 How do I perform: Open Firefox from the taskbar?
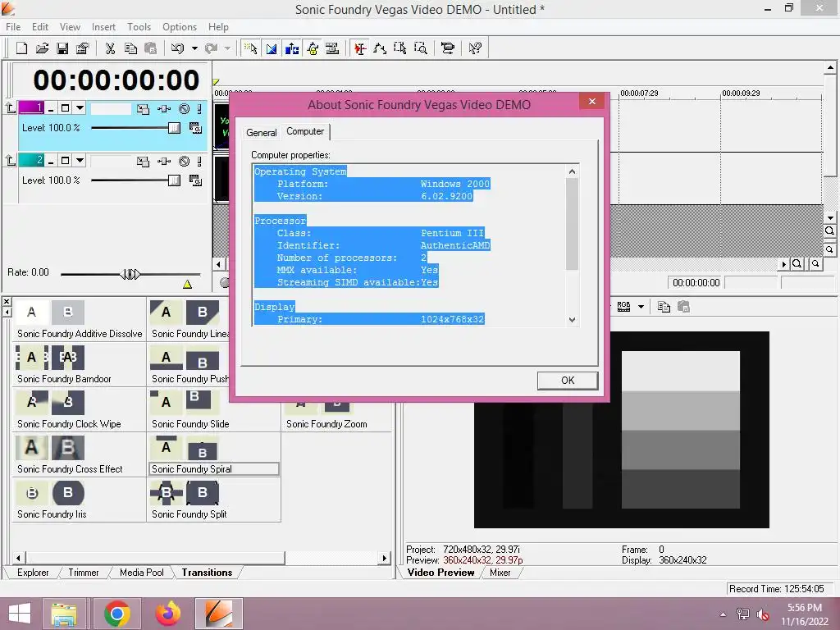pyautogui.click(x=167, y=614)
